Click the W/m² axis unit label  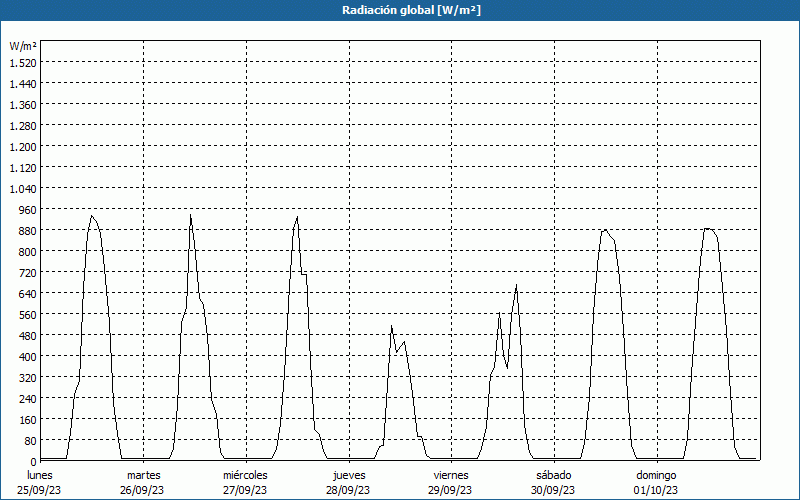[23, 46]
